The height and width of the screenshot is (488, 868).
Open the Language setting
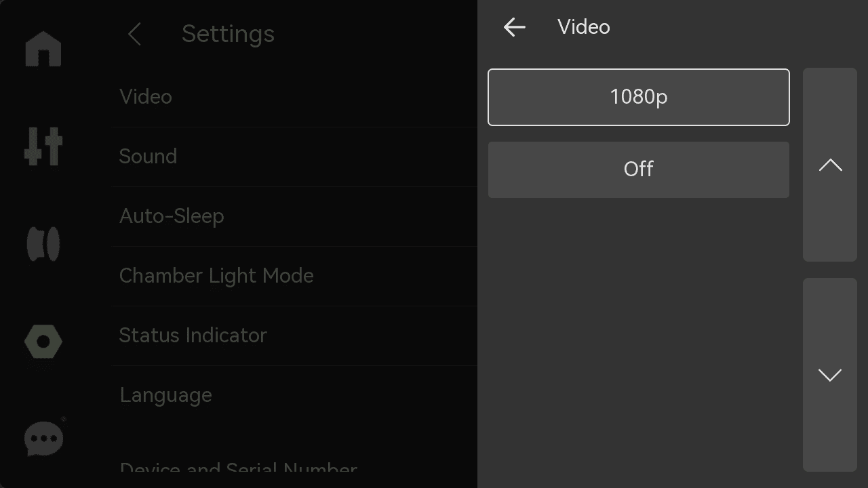295,395
